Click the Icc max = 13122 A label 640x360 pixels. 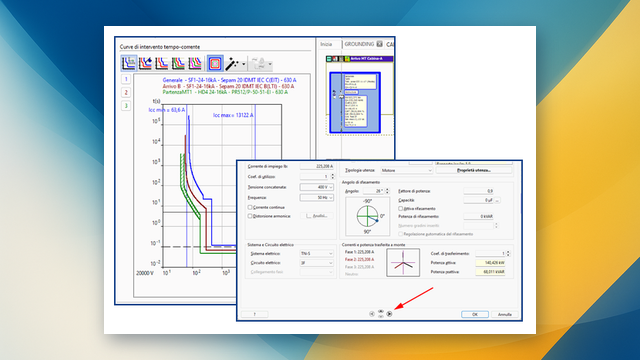tap(233, 115)
